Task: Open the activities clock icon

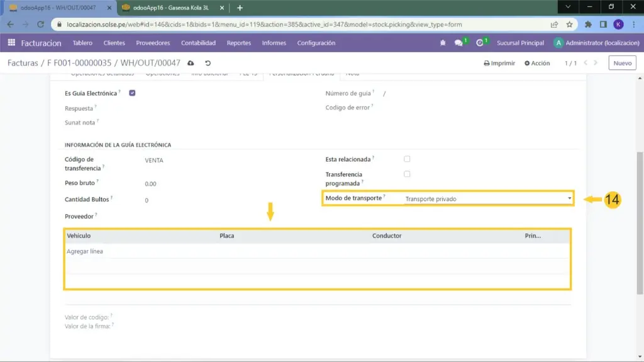Action: (480, 43)
